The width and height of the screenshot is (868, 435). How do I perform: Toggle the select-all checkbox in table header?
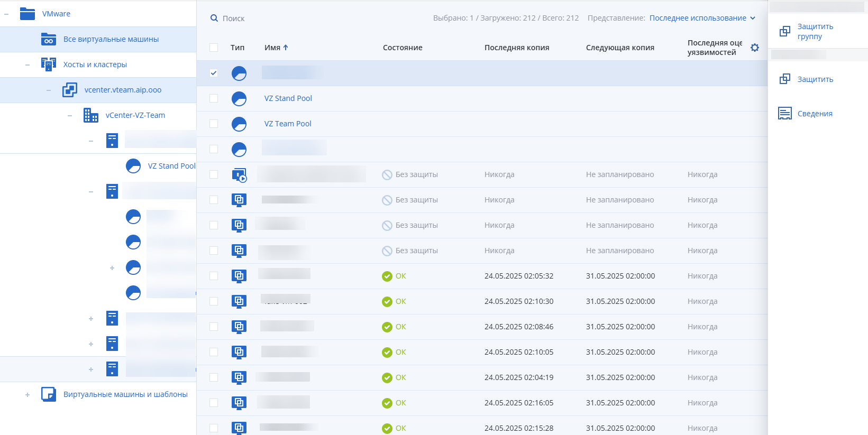click(x=214, y=48)
